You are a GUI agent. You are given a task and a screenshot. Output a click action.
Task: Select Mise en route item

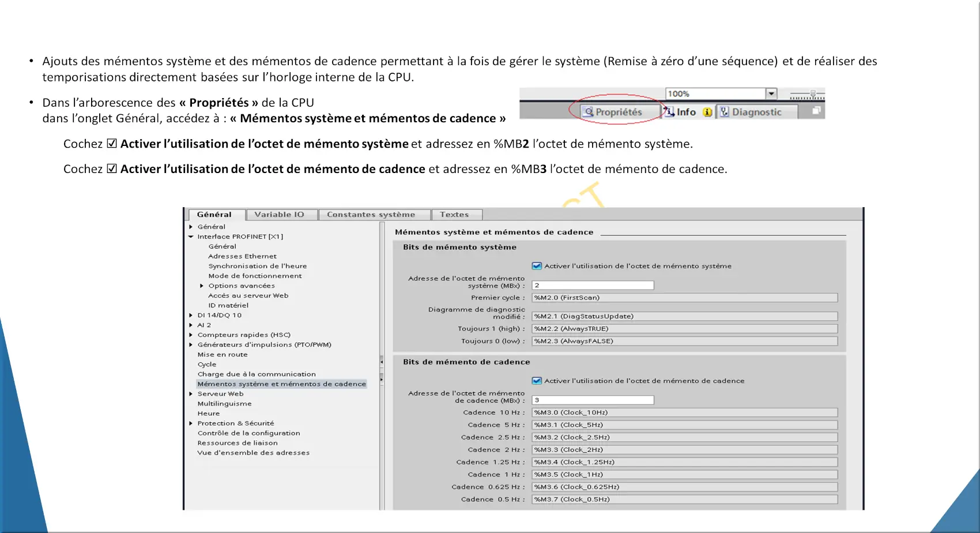click(x=223, y=354)
